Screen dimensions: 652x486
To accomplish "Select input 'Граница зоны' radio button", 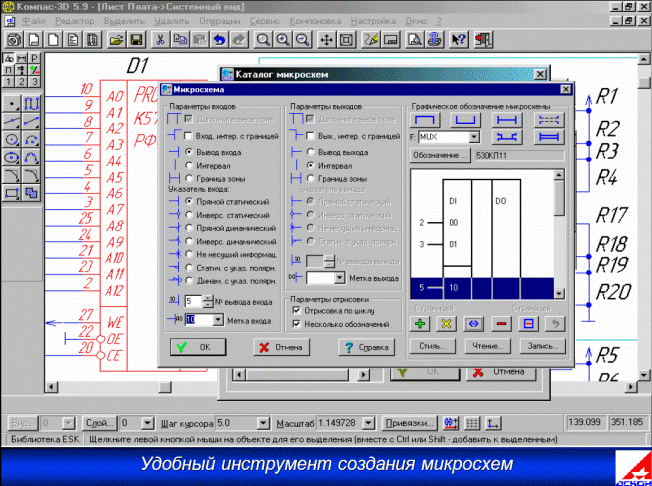I will [189, 179].
